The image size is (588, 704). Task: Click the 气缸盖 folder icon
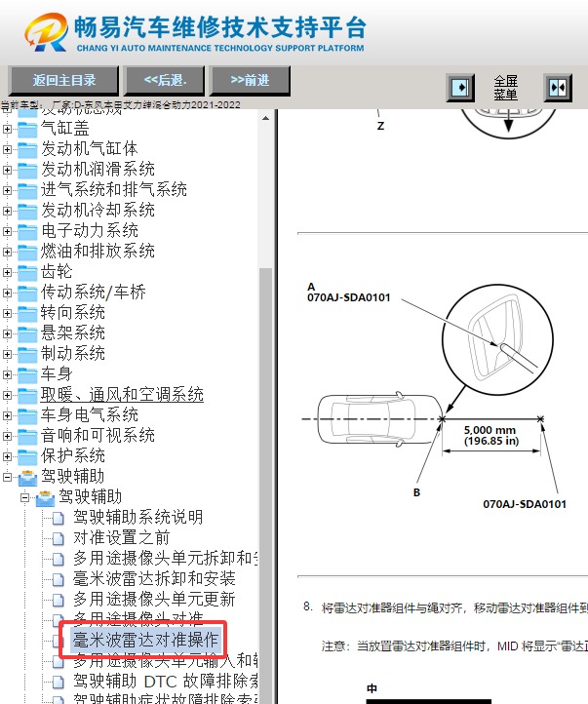point(27,130)
